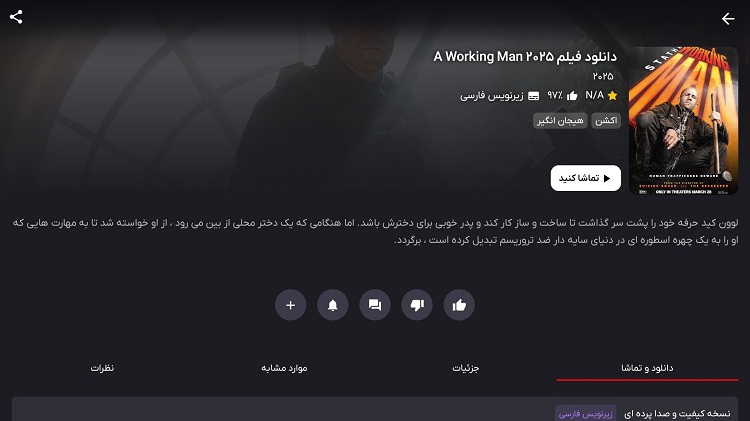The width and height of the screenshot is (750, 421).
Task: Add movie to watchlist with plus icon
Action: click(x=290, y=305)
